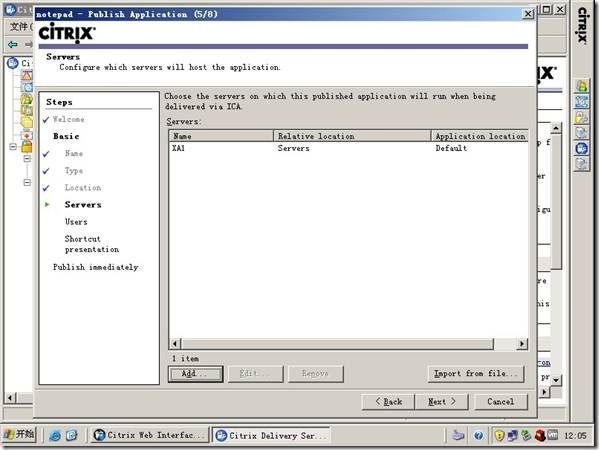Screen dimensions: 599x450
Task: Select the Citrix root node icon in tree
Action: point(13,63)
